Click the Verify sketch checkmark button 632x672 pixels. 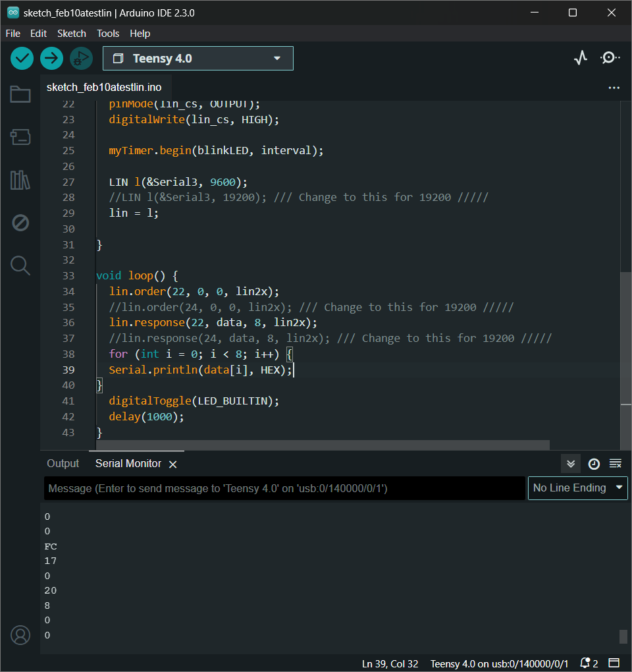tap(22, 59)
